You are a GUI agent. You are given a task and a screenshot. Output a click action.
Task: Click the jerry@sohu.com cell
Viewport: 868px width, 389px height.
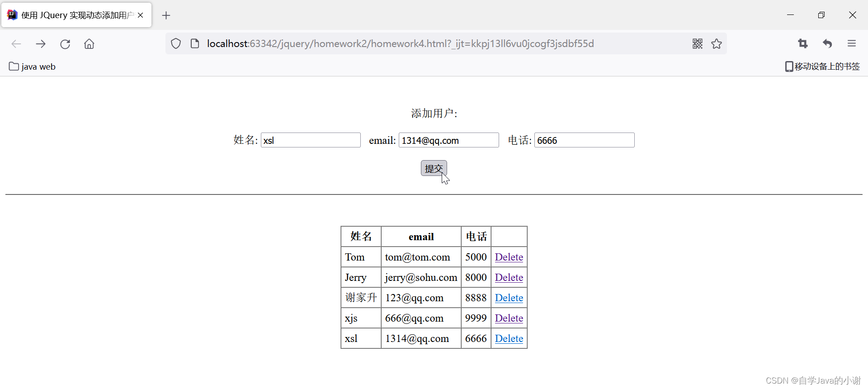pyautogui.click(x=421, y=277)
